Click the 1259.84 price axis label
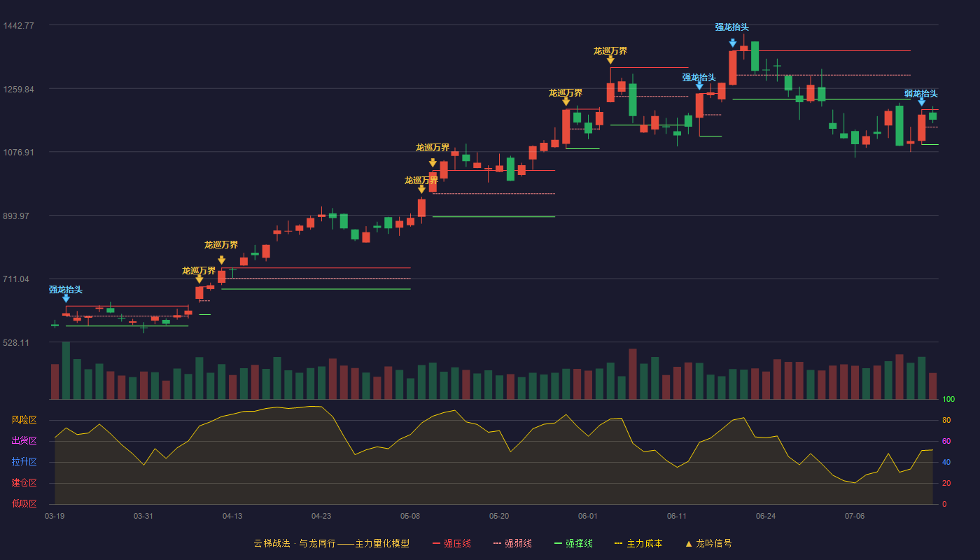Screen dimensions: 980x560 click(18, 90)
